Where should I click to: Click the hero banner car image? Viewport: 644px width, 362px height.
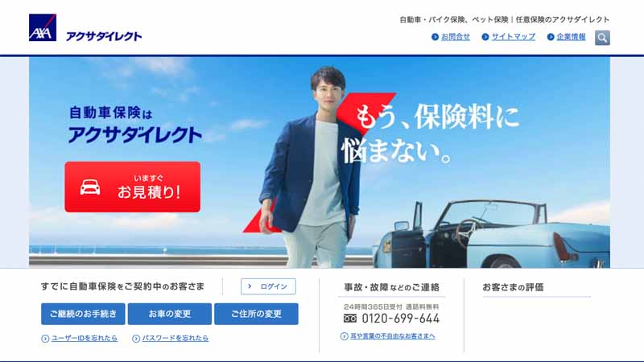pos(492,234)
